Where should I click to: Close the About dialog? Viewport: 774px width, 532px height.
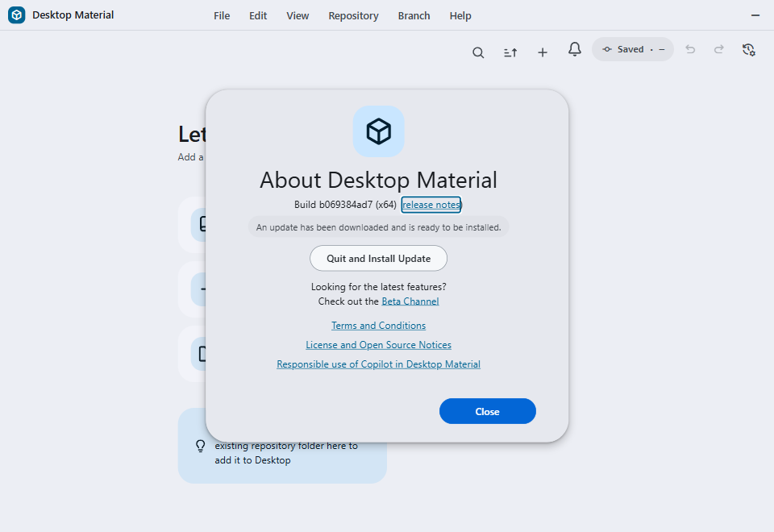488,412
